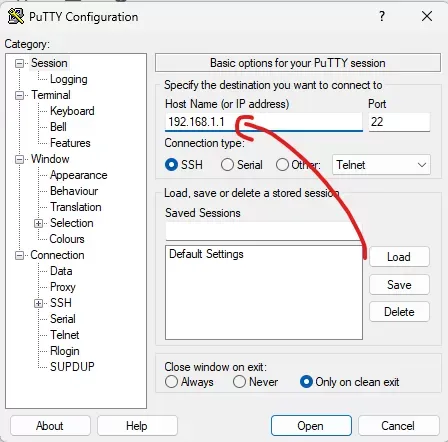Select Default Settings in the sessions list

[206, 254]
